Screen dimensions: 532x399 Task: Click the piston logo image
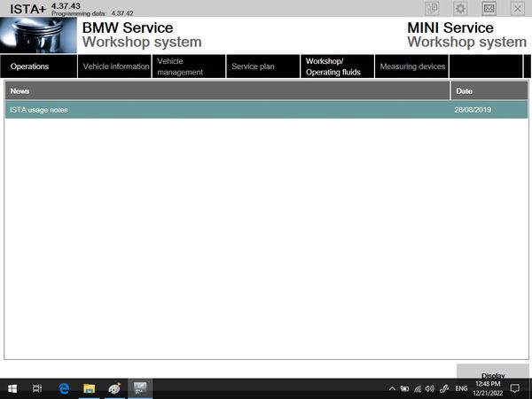tap(38, 35)
